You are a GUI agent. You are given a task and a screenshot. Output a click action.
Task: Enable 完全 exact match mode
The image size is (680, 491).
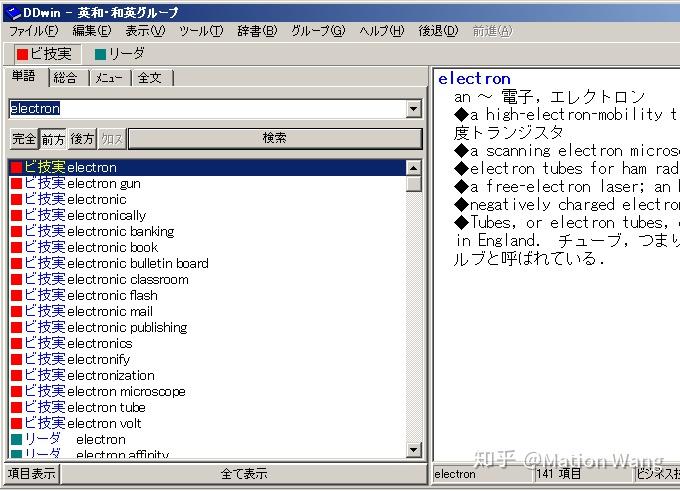[23, 139]
